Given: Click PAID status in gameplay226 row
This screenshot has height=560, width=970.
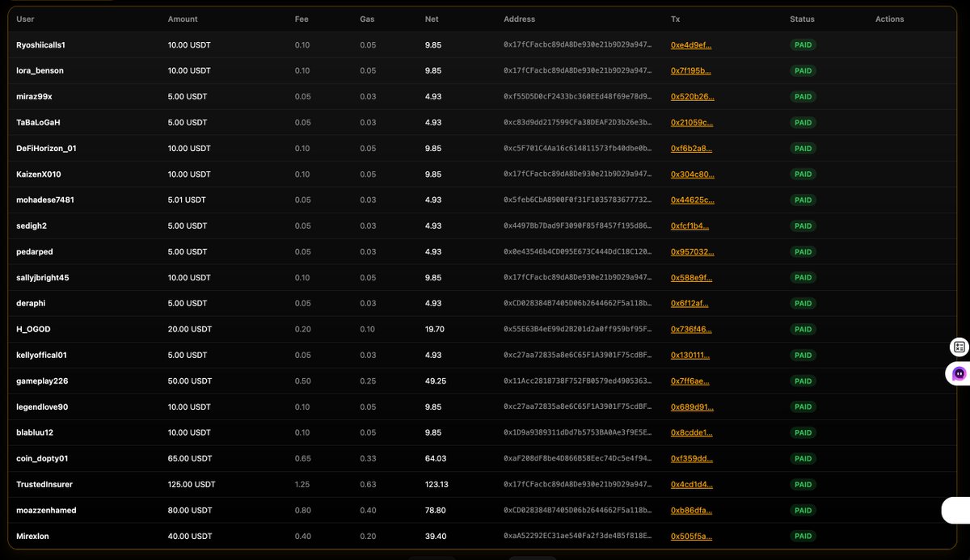Looking at the screenshot, I should point(803,381).
